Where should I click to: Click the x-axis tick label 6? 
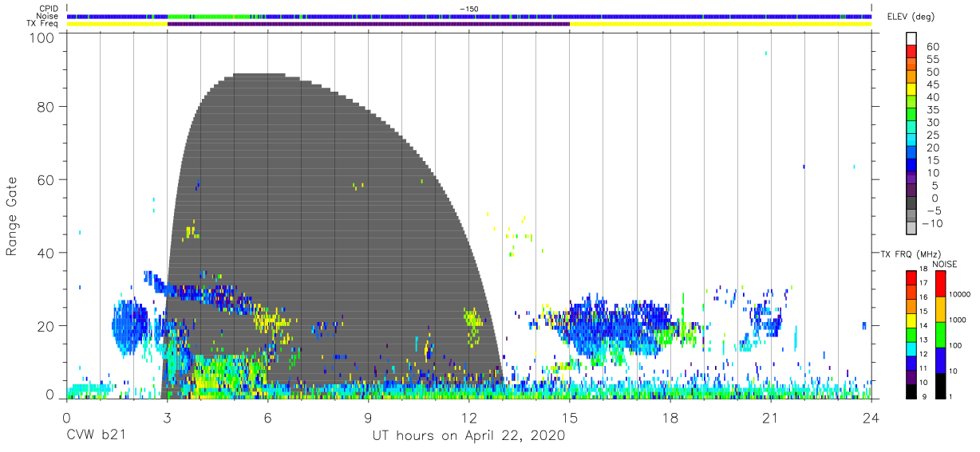pos(268,417)
